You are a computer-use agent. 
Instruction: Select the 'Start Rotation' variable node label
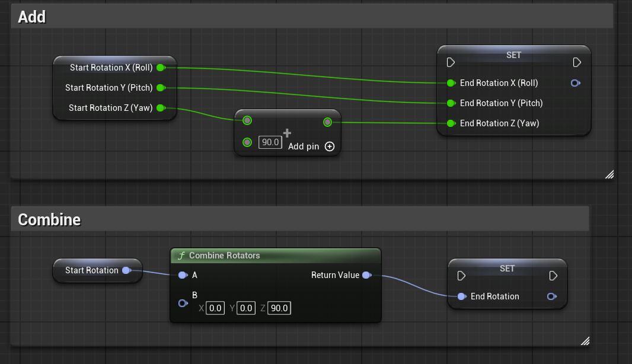92,270
